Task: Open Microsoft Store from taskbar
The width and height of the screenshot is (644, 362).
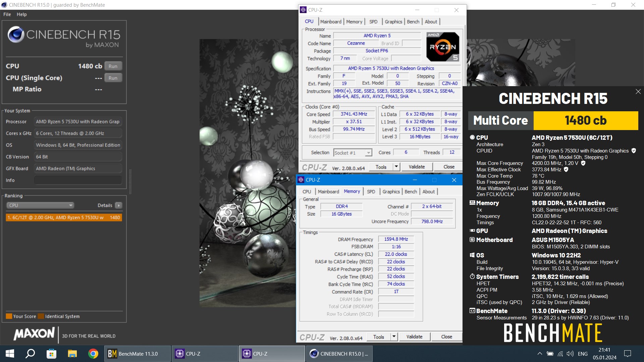Action: click(x=51, y=354)
